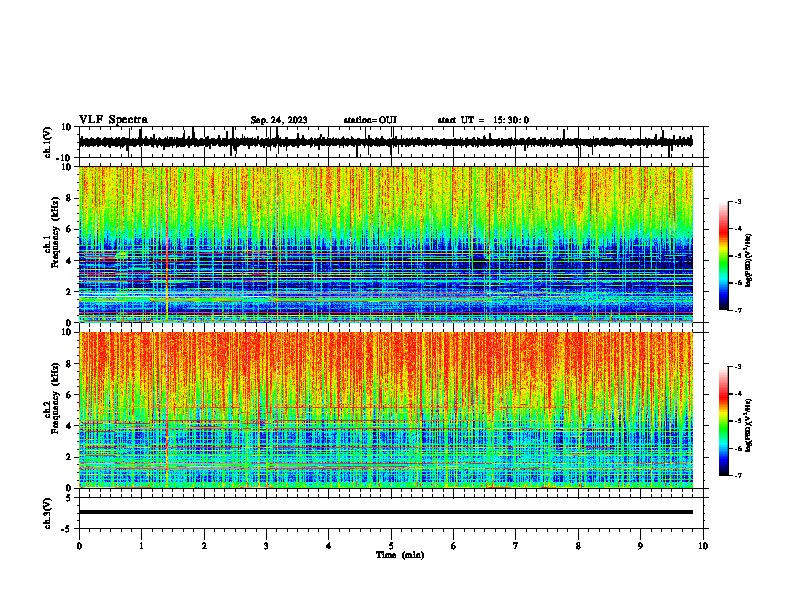Click inside the ch.1 spectrogram panel
Viewport: 792px width, 612px height.
tap(386, 244)
